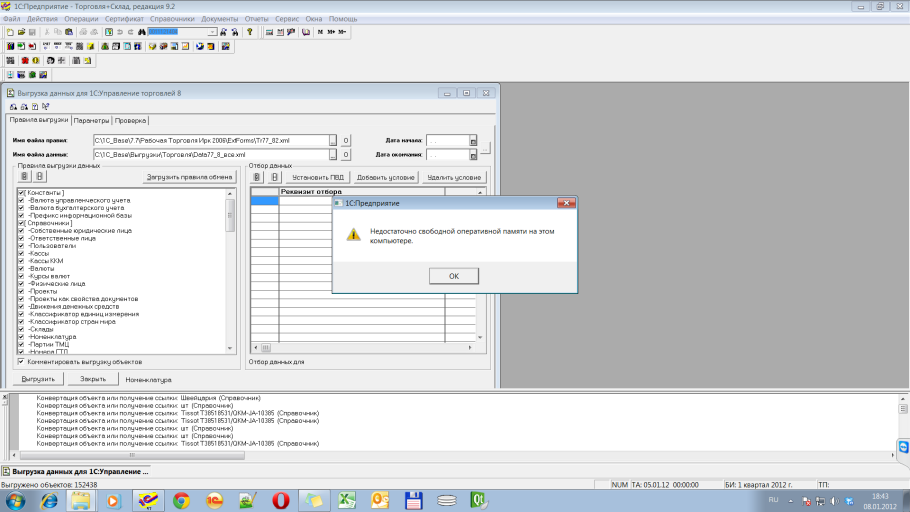Toggle the Комментировать выгрузку объектов checkbox
The image size is (910, 512).
[21, 361]
